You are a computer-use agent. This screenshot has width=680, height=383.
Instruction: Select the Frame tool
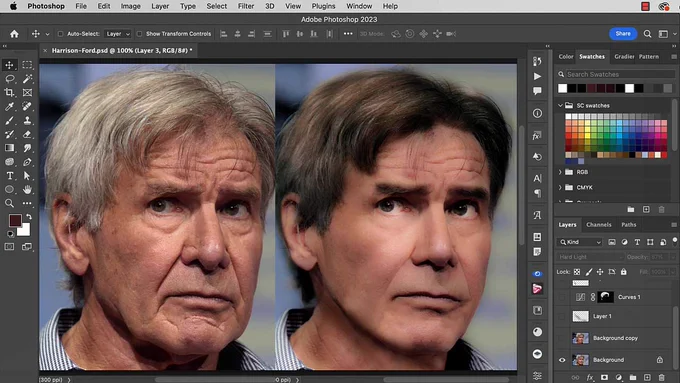(x=27, y=92)
